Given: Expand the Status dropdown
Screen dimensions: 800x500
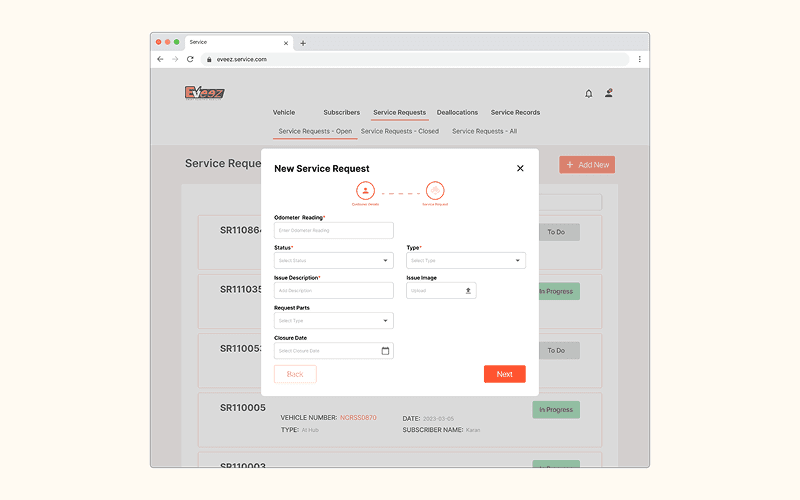Looking at the screenshot, I should tap(334, 260).
